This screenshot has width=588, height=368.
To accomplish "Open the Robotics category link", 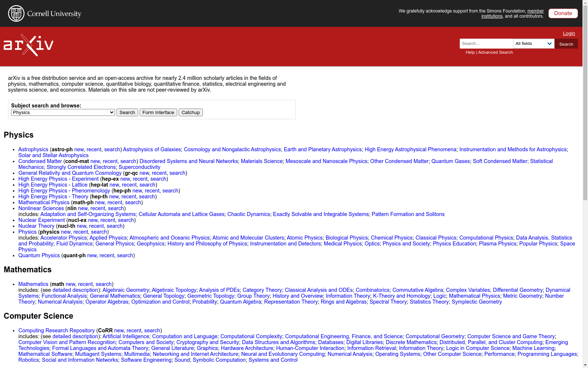I will click(x=29, y=360).
